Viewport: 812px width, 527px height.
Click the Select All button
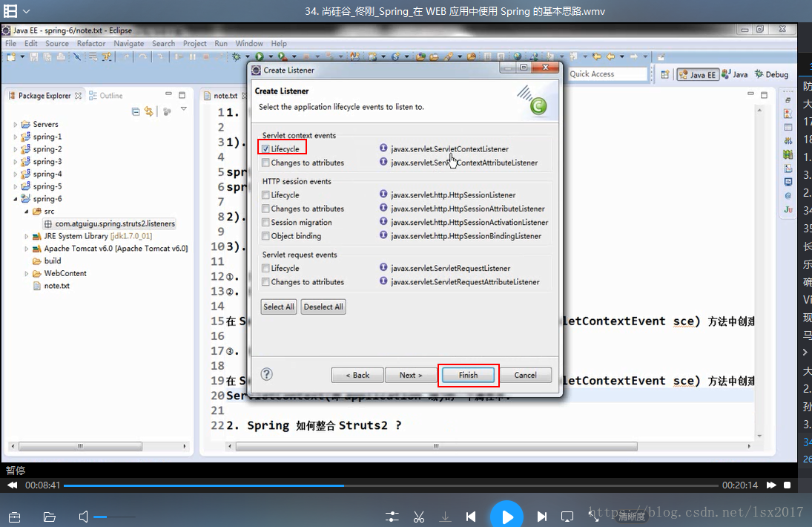279,307
